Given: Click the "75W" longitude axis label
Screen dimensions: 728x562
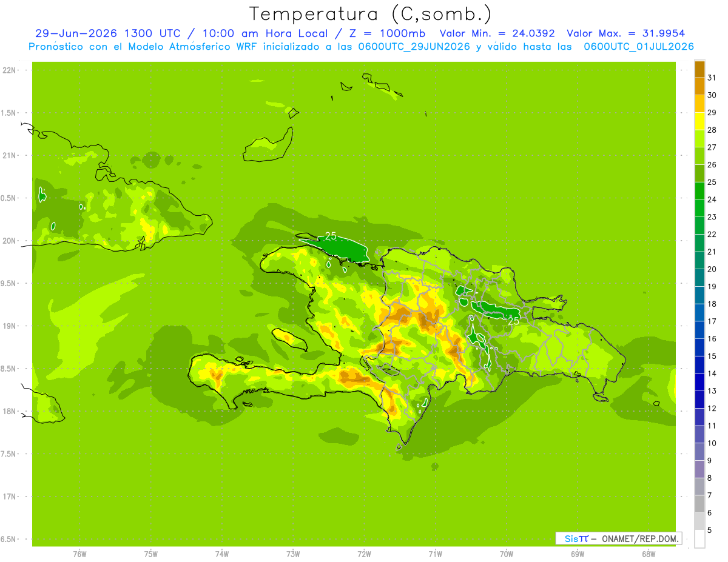Looking at the screenshot, I should click(x=151, y=554).
